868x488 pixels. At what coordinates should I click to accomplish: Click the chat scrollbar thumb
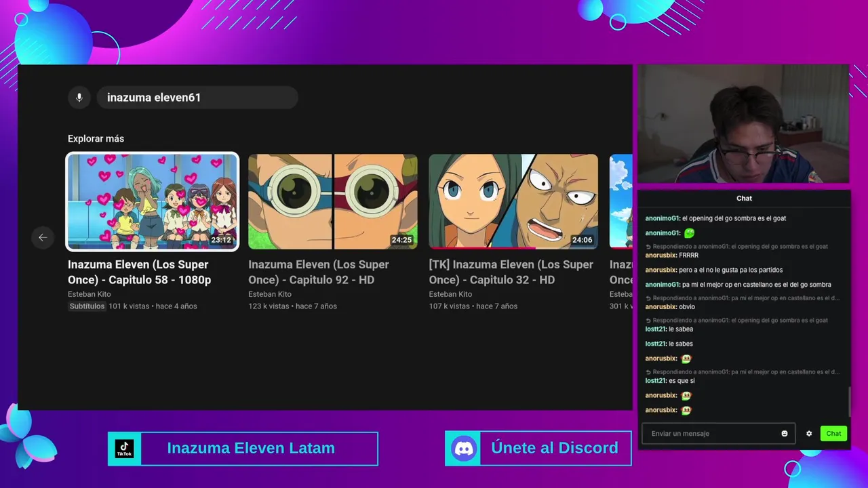850,401
